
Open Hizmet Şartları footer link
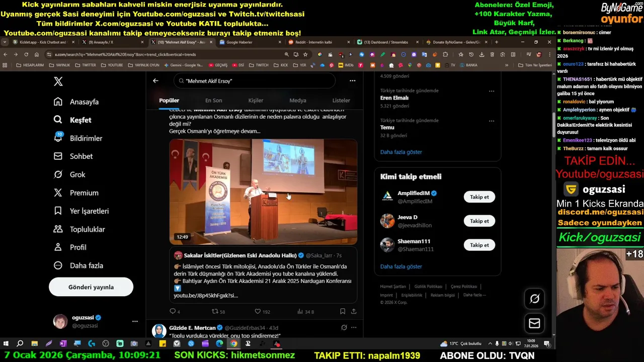392,287
